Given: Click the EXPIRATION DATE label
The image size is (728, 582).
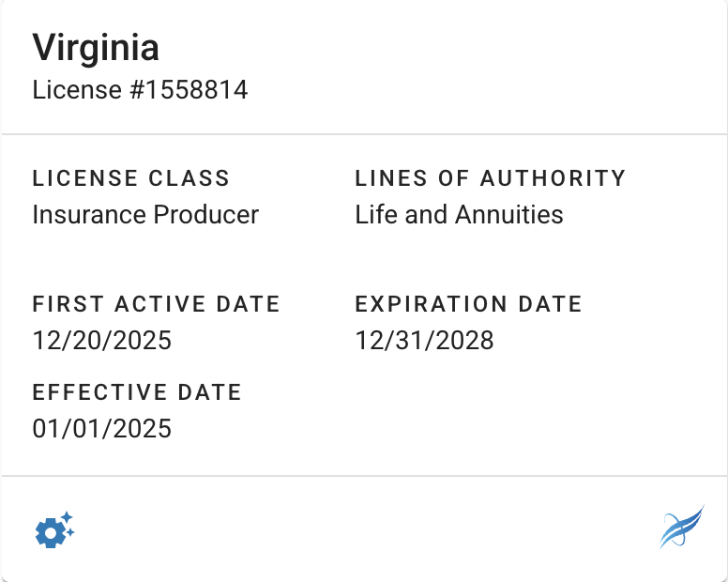Looking at the screenshot, I should click(x=468, y=304).
